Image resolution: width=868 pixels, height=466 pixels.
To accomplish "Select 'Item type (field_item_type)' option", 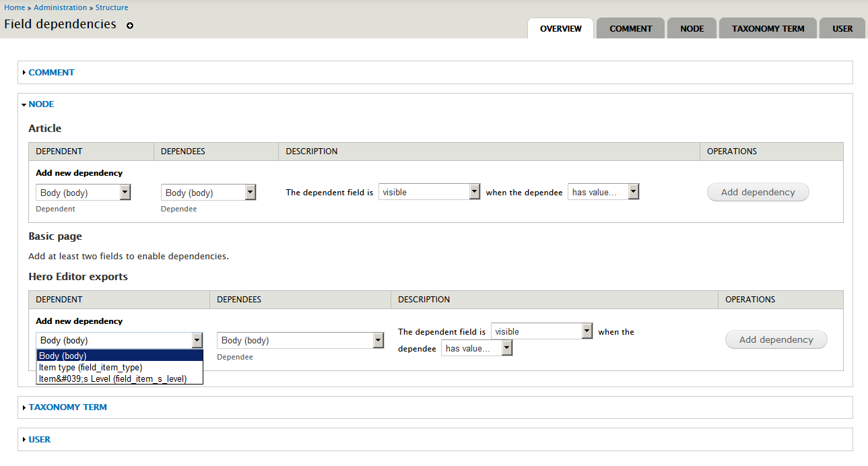I will [x=119, y=367].
